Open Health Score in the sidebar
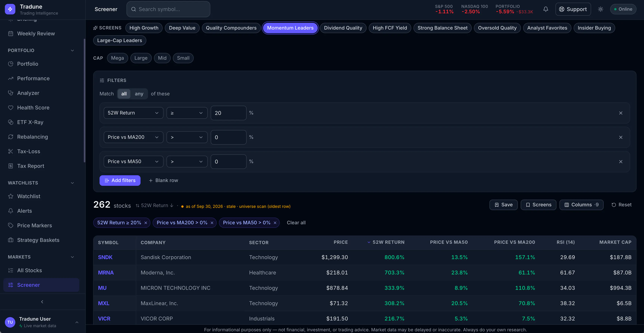Viewport: 644px width, 333px height. pos(41,108)
